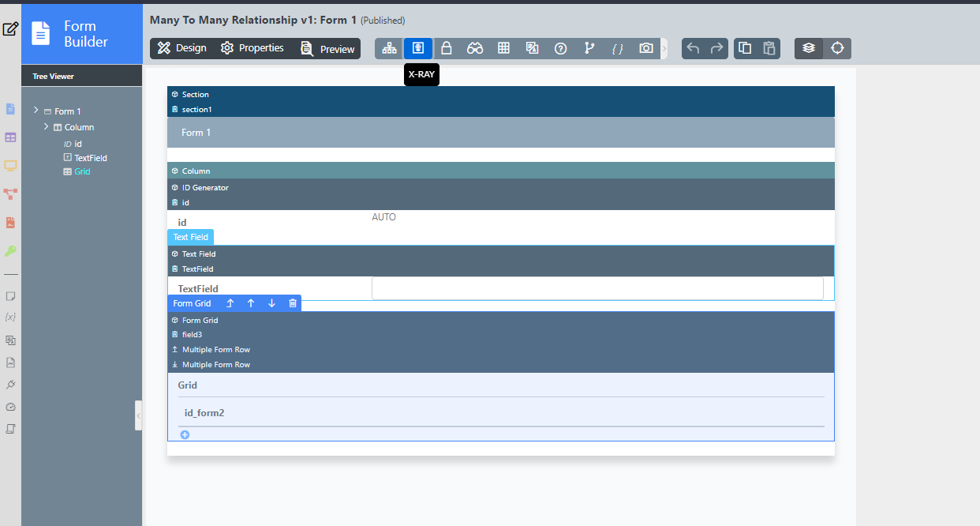Image resolution: width=980 pixels, height=526 pixels.
Task: Open the plug plugins sidebar icon
Action: [x=10, y=385]
